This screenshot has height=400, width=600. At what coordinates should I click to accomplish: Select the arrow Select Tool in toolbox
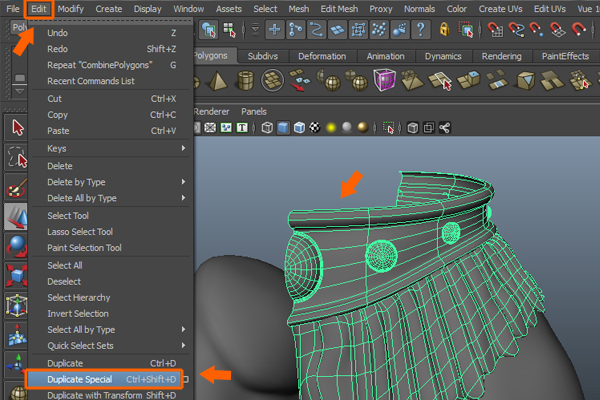pyautogui.click(x=17, y=127)
